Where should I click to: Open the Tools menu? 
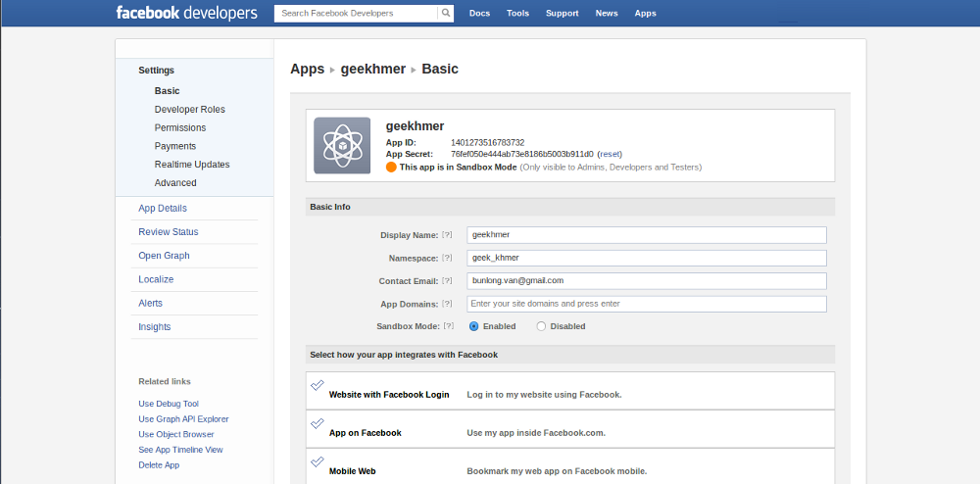(x=517, y=13)
